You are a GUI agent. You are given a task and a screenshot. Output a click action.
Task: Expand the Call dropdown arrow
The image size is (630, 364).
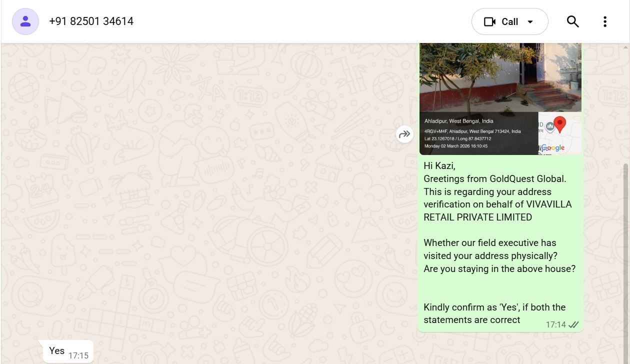tap(530, 22)
